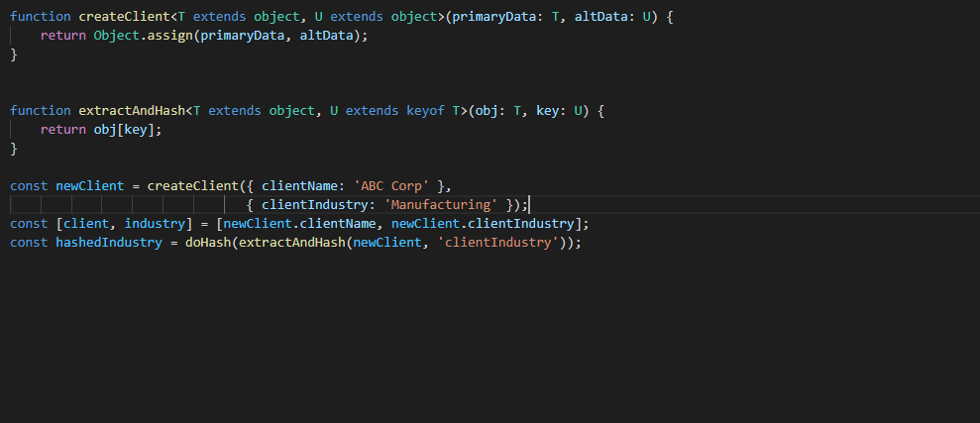This screenshot has width=980, height=423.
Task: Click 'hashedIndustry' variable name
Action: (x=109, y=242)
